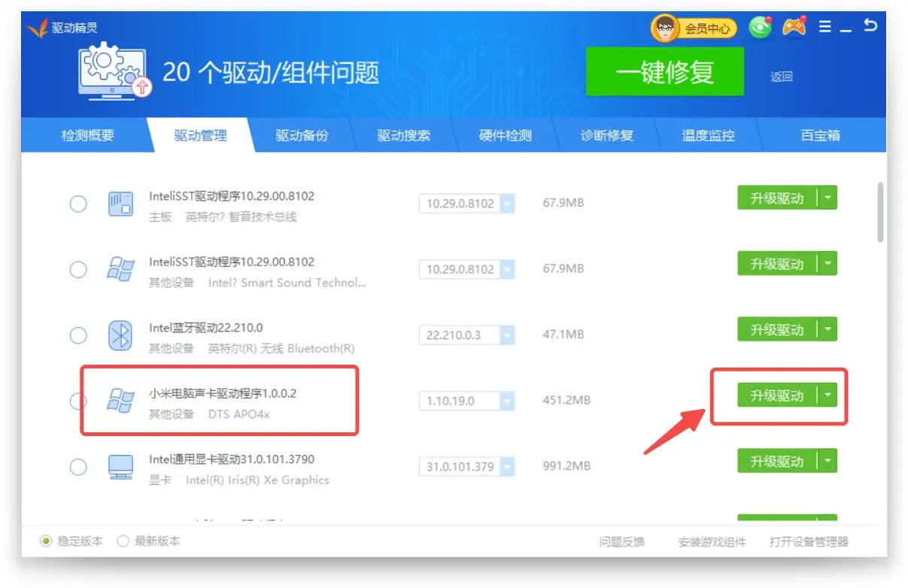Open the 打开设备管理器 link

pos(809,542)
